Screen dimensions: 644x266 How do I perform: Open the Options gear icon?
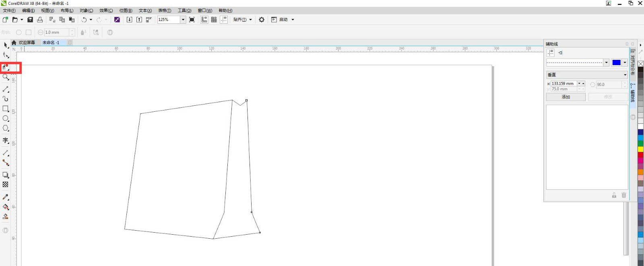[x=262, y=20]
